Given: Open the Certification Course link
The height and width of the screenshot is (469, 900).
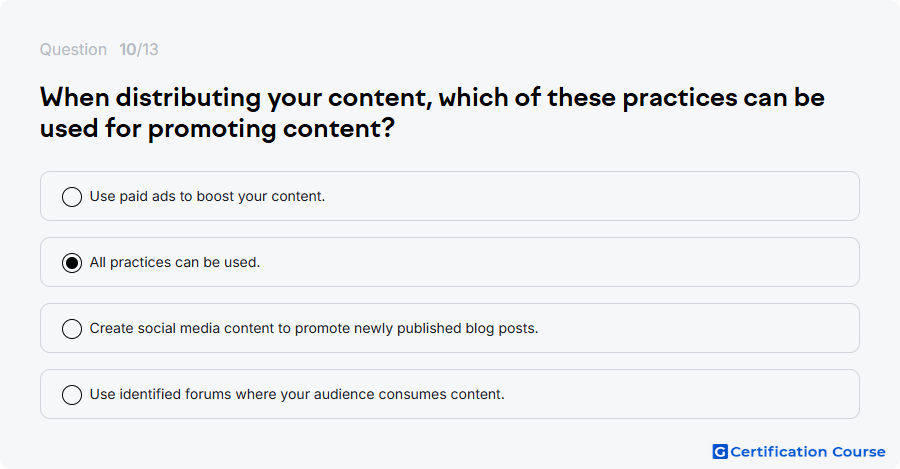Looking at the screenshot, I should 799,452.
